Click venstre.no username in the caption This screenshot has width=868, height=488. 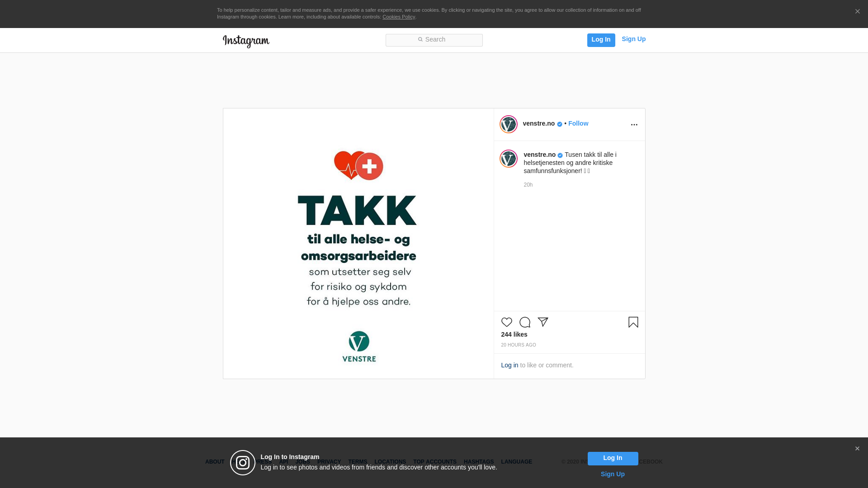(x=539, y=155)
